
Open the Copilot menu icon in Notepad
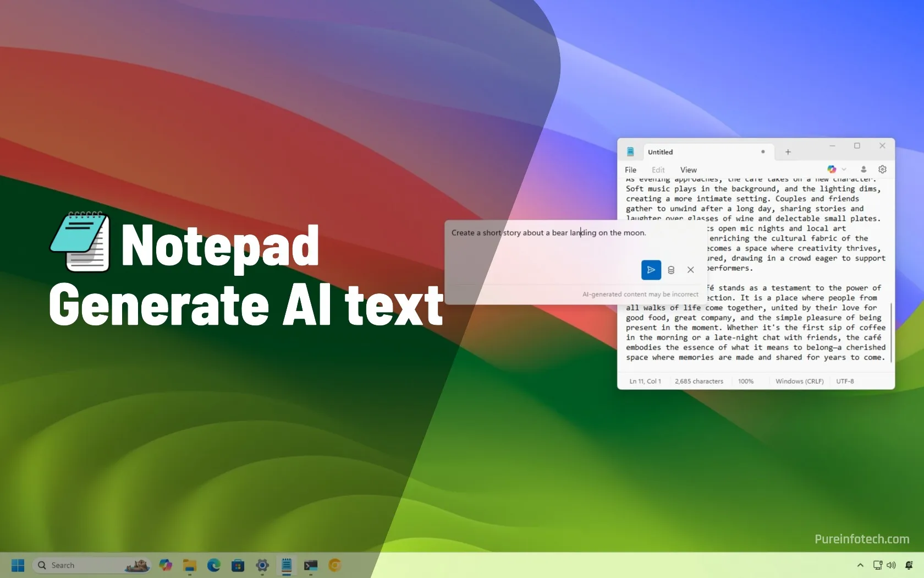[x=832, y=170]
